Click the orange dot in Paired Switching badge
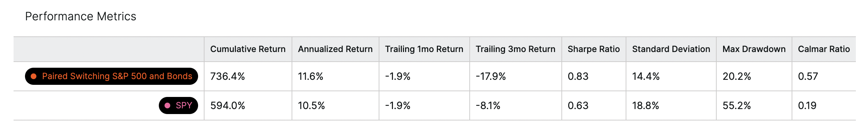868x139 pixels. (34, 76)
